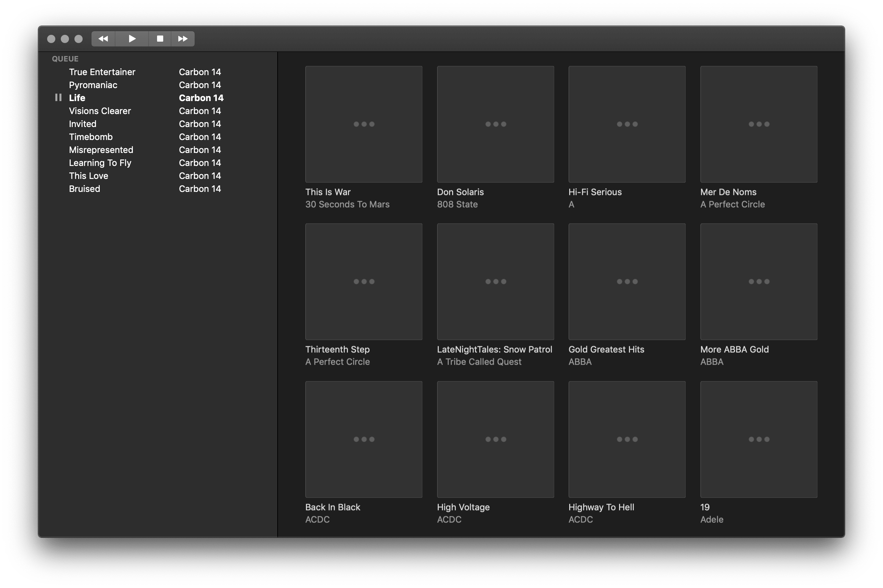
Task: Click the loading dots placeholder on This Is War
Action: pyautogui.click(x=363, y=124)
